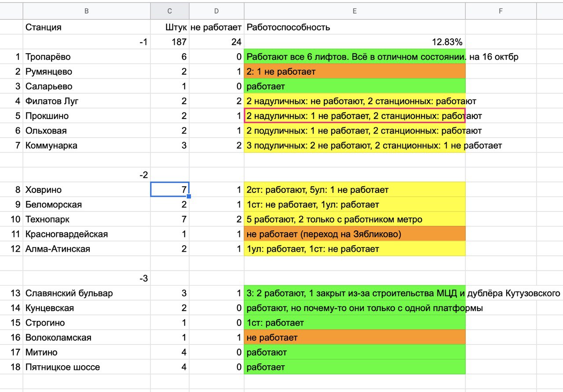Click the 'не работает' header cell
This screenshot has width=563, height=392.
(216, 27)
